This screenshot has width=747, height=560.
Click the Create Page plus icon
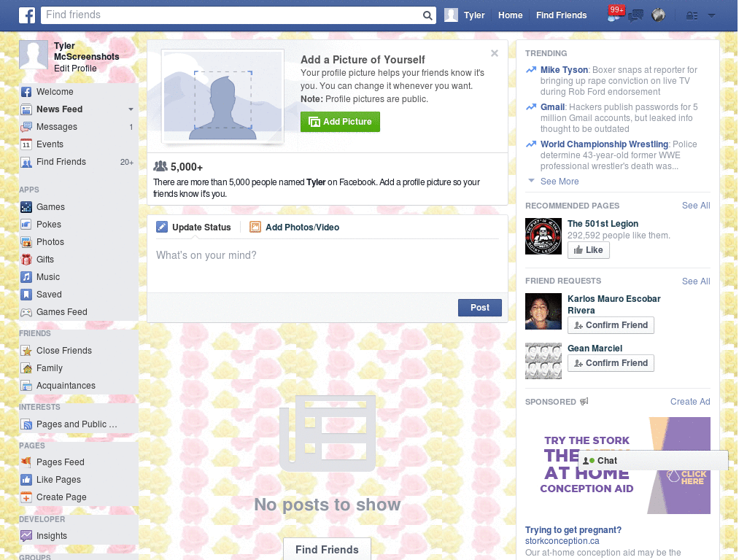tap(26, 497)
